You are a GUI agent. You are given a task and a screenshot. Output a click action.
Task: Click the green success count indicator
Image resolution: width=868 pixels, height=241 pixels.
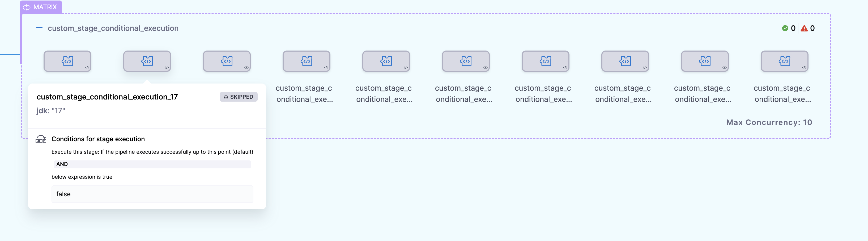(x=789, y=28)
